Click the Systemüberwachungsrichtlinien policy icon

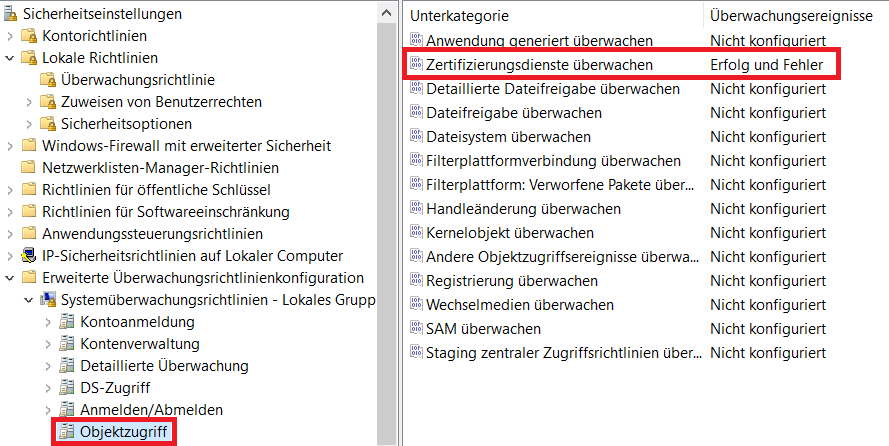pos(48,300)
